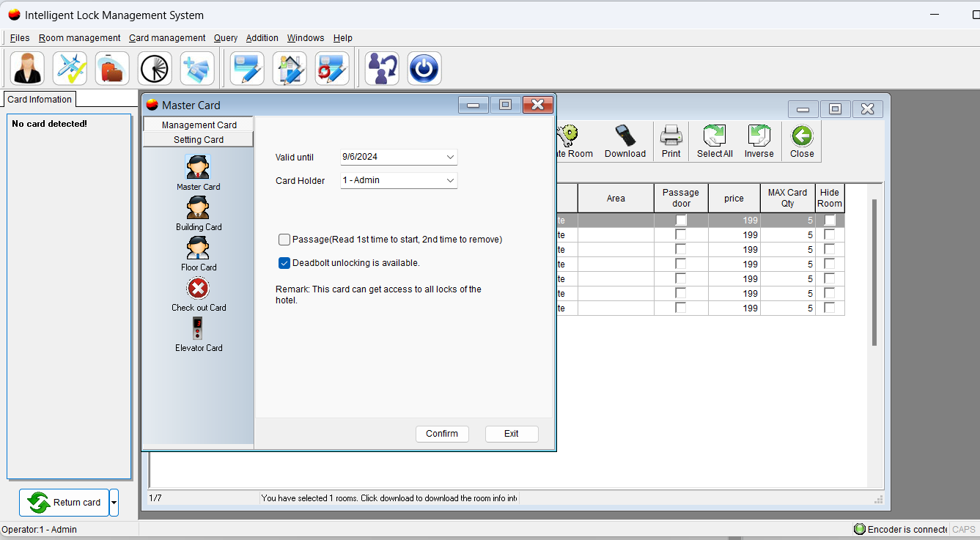Click the card with red refresh arrows icon
Viewport: 980px width, 540px height.
(332, 68)
